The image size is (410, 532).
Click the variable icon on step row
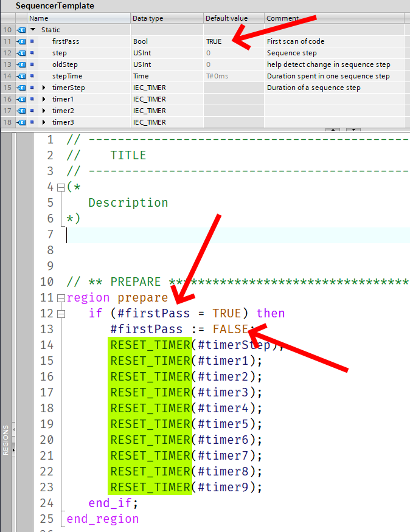[21, 53]
